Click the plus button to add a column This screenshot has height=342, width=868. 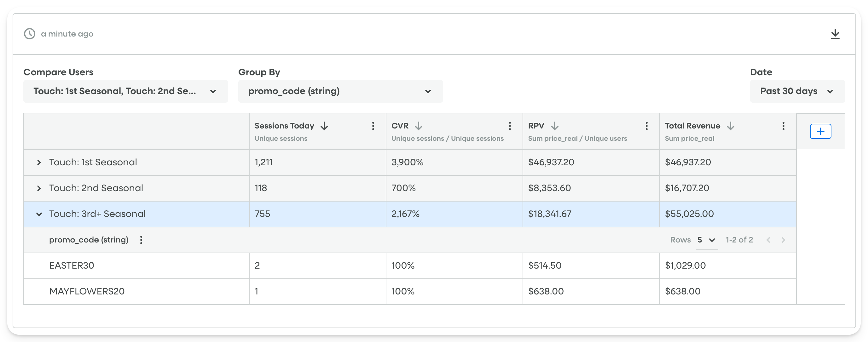pos(820,131)
